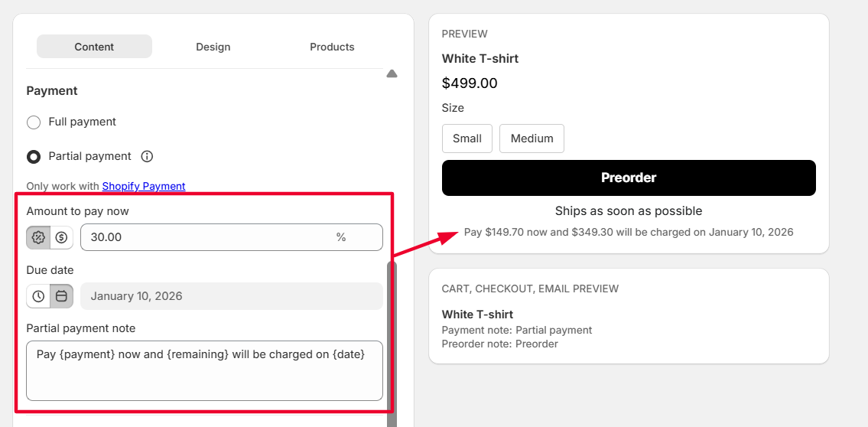868x427 pixels.
Task: Open the Design tab
Action: [x=213, y=47]
